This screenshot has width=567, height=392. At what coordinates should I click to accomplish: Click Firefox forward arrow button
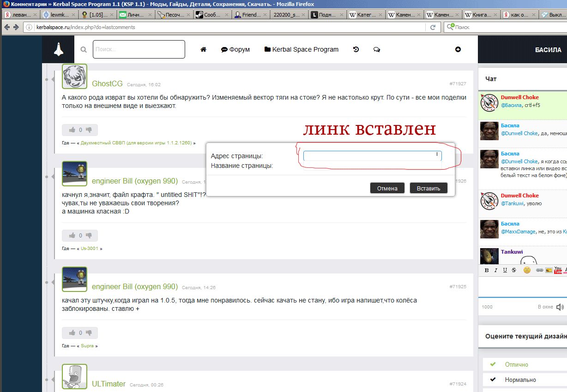click(x=16, y=27)
